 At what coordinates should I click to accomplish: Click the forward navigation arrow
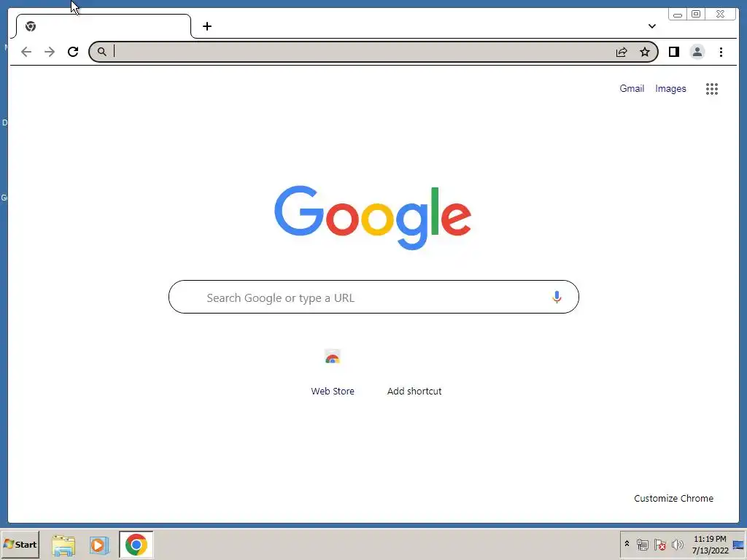click(x=50, y=52)
